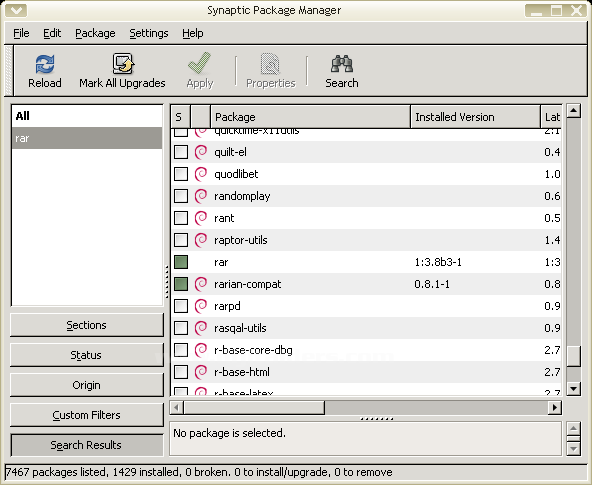
Task: Click package list scroll up arrow
Action: pyautogui.click(x=574, y=111)
